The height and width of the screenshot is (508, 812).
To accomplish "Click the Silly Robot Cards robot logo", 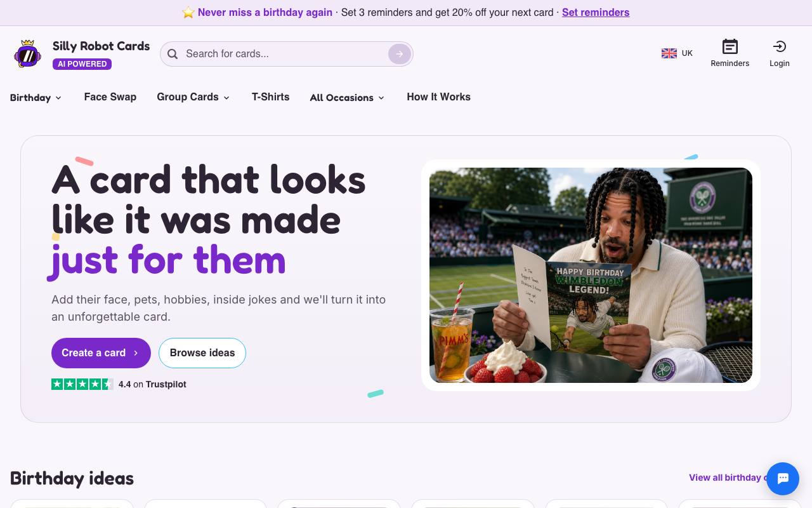I will tap(27, 54).
